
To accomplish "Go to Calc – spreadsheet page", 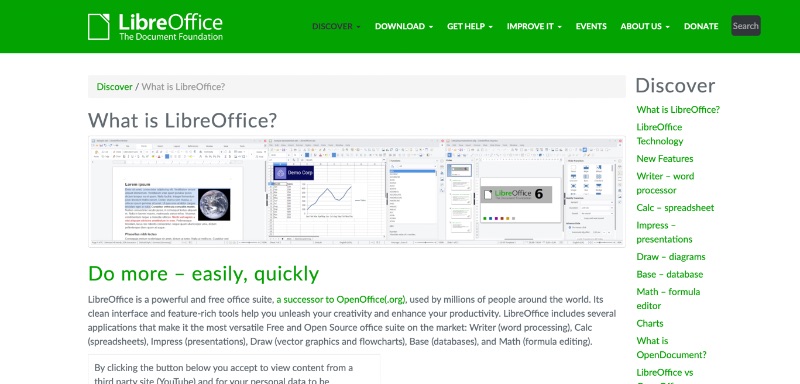I will (675, 208).
